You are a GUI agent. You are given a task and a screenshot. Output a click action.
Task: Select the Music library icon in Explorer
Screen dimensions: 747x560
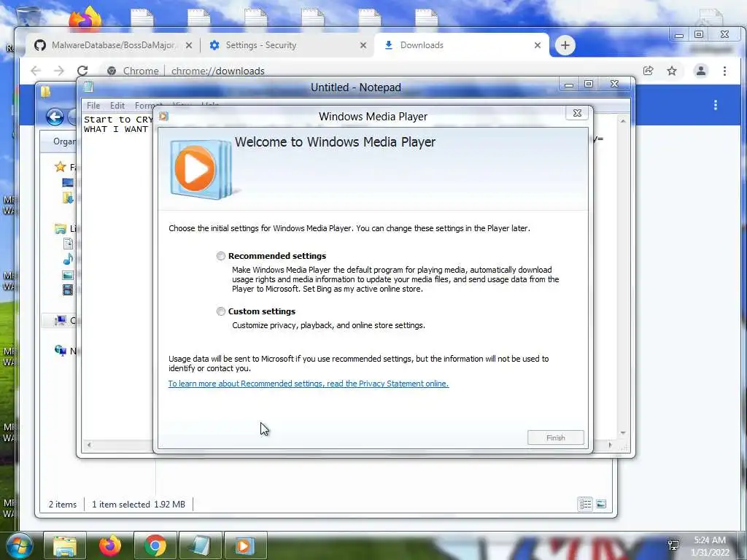tap(68, 259)
